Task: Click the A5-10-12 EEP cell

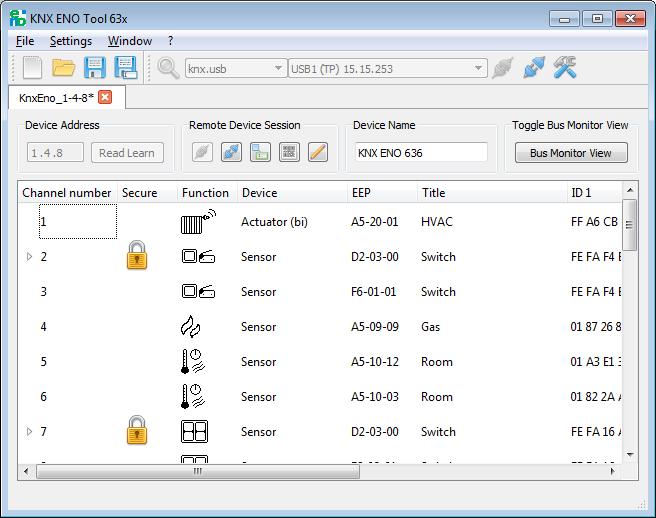Action: [375, 362]
